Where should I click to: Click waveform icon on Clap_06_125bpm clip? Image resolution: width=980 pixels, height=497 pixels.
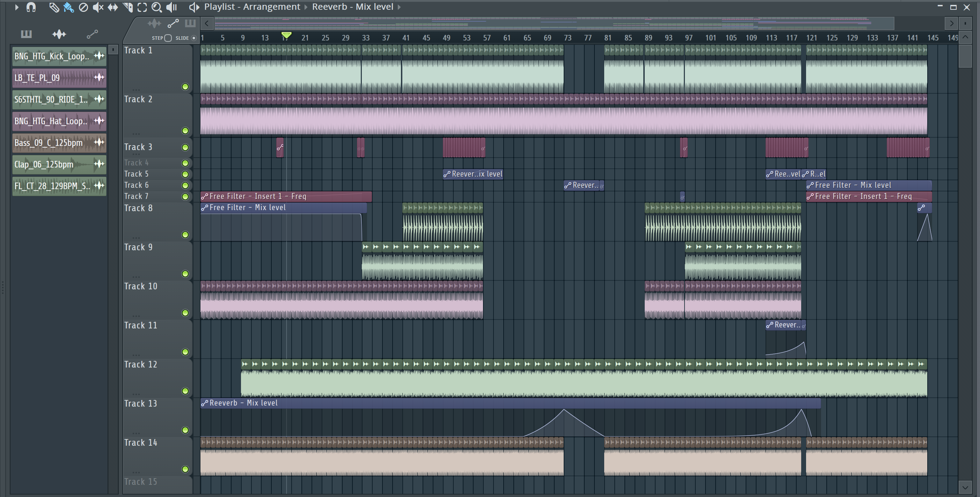click(99, 164)
